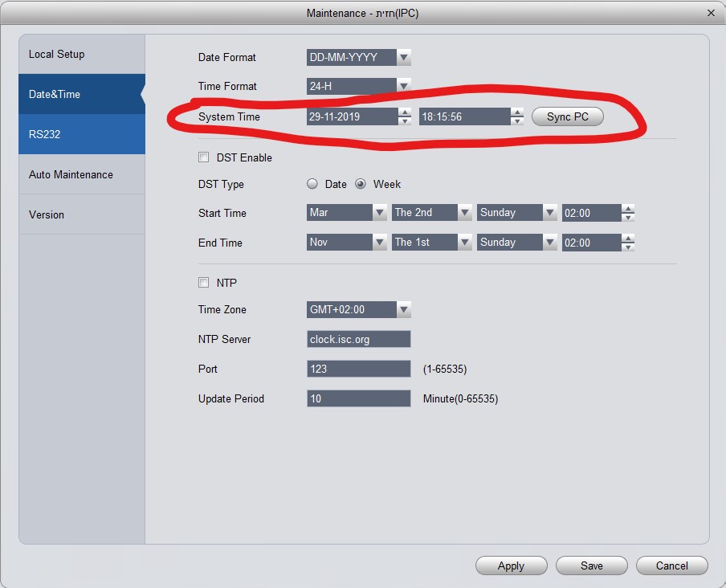726x588 pixels.
Task: Open End Time month dropdown (Nov)
Action: (346, 242)
